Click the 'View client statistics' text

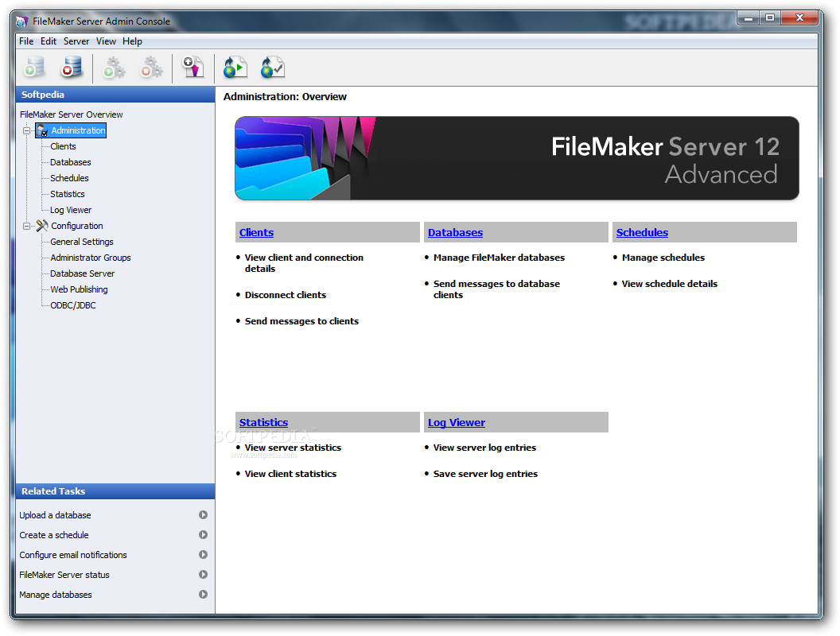tap(291, 474)
